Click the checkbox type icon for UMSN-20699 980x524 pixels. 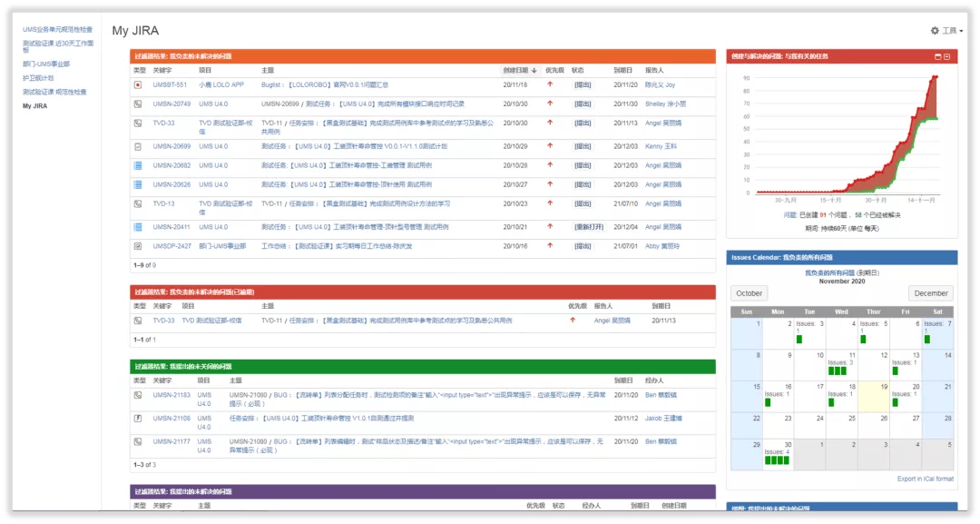(x=138, y=147)
